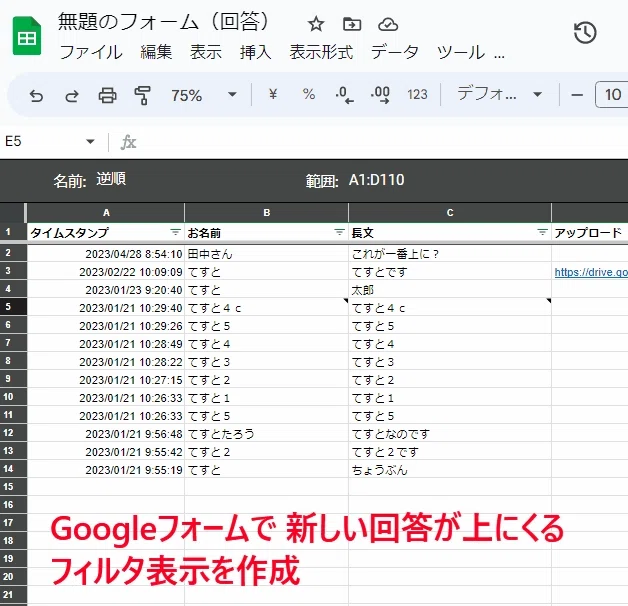The width and height of the screenshot is (628, 606).
Task: Open the 挿入 menu
Action: click(x=256, y=52)
